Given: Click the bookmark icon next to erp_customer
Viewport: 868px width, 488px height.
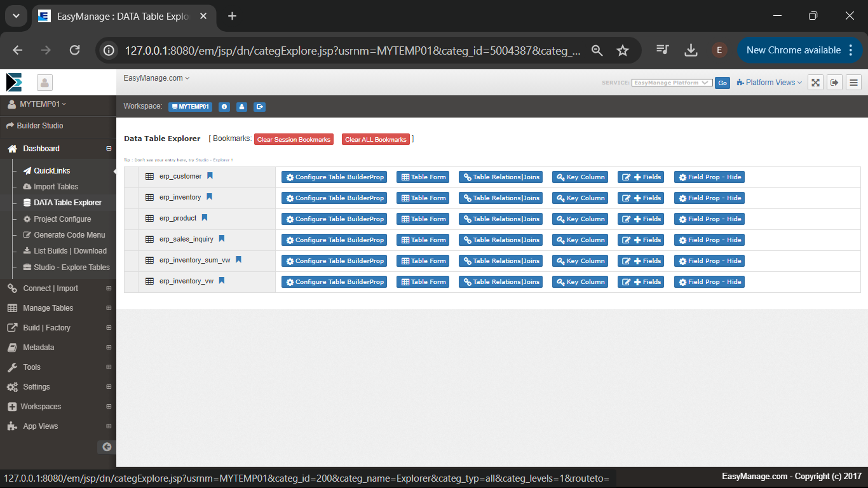Looking at the screenshot, I should click(x=210, y=176).
